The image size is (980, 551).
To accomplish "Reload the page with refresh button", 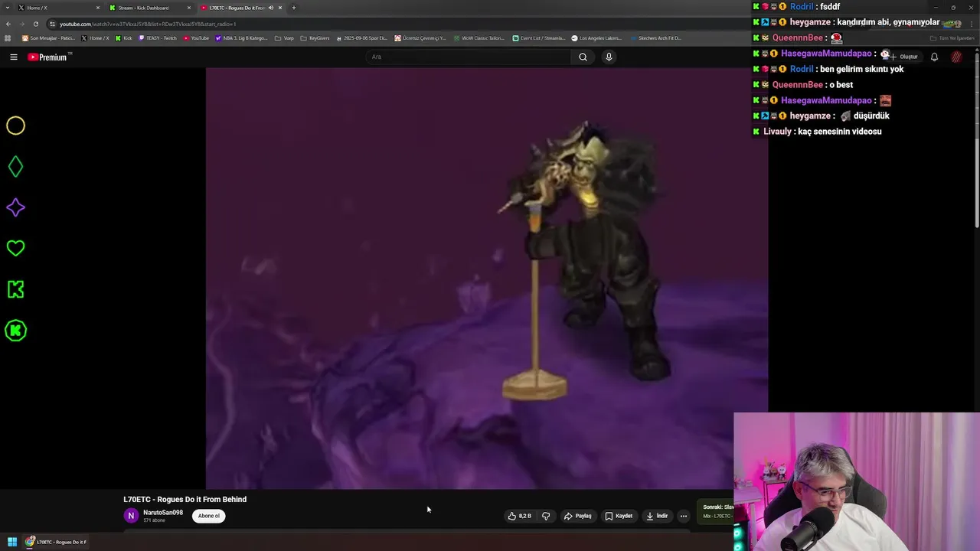I will pos(36,24).
